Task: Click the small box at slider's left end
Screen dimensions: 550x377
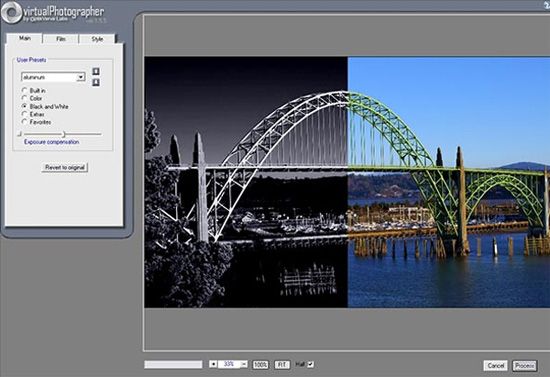Action: 20,134
